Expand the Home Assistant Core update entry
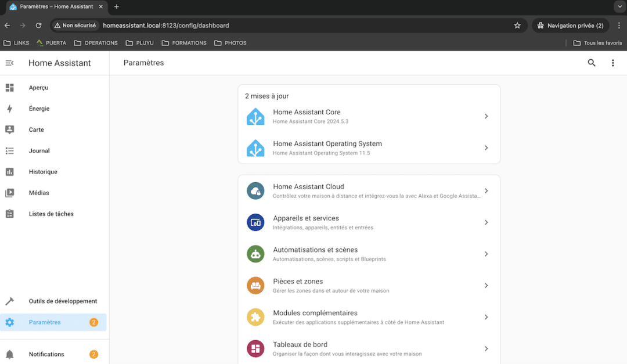 (369, 116)
